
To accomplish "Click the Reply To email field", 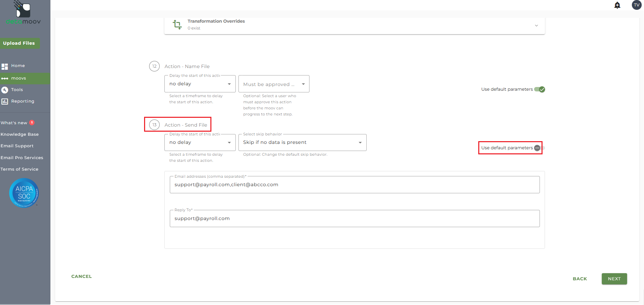I will tap(354, 219).
